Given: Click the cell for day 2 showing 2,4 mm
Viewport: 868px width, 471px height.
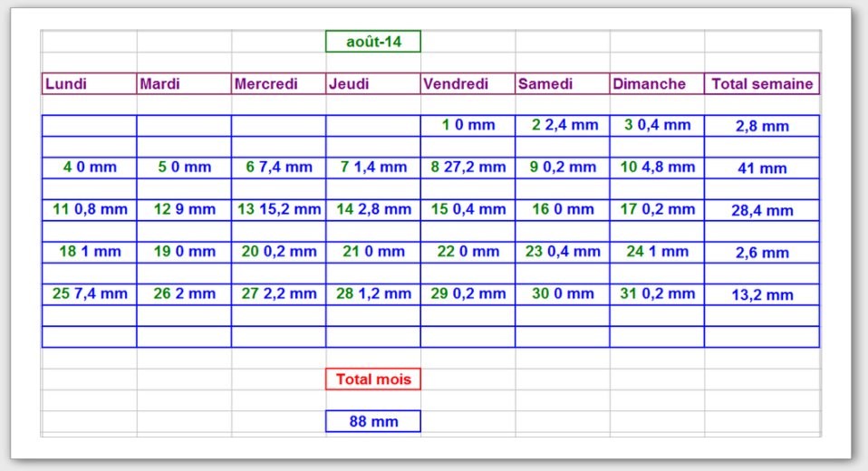Looking at the screenshot, I should [562, 125].
